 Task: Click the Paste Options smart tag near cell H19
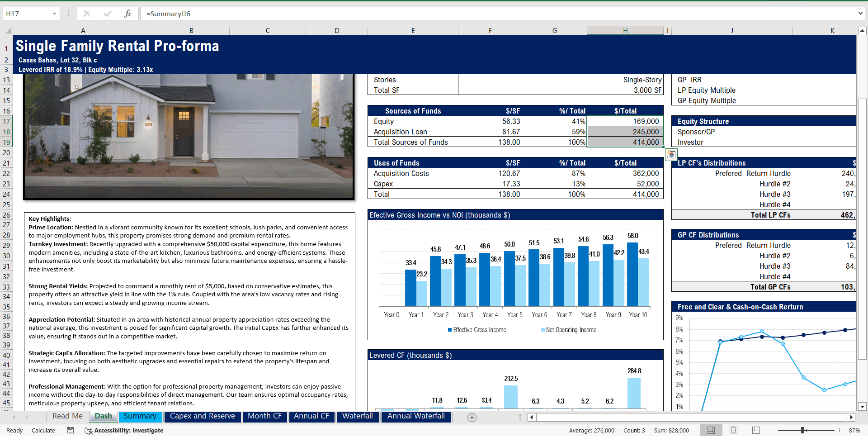pyautogui.click(x=671, y=155)
